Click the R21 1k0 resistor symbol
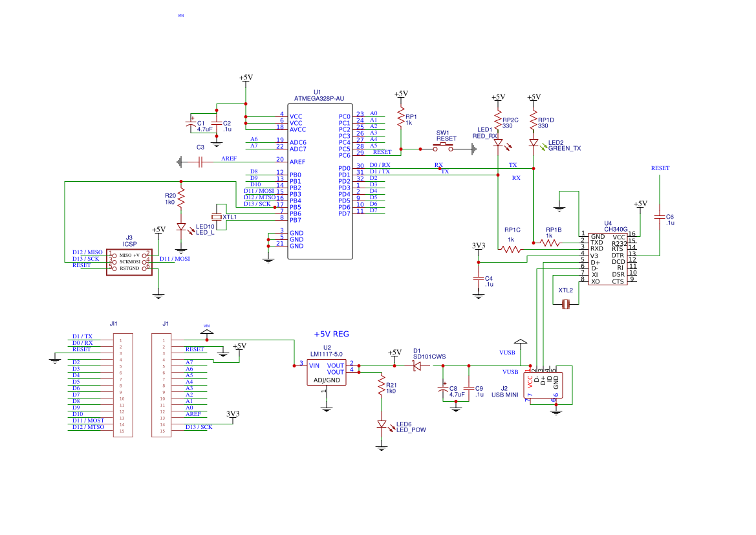This screenshot has height=535, width=756. [x=382, y=385]
